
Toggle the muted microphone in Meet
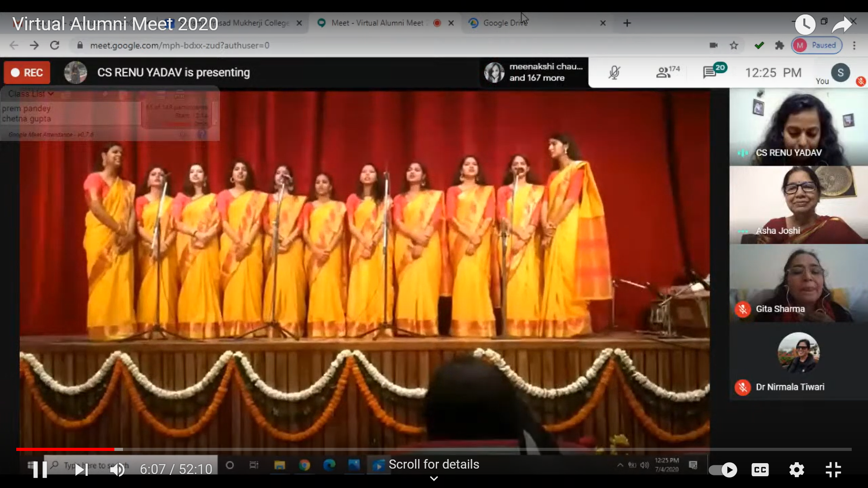(614, 72)
